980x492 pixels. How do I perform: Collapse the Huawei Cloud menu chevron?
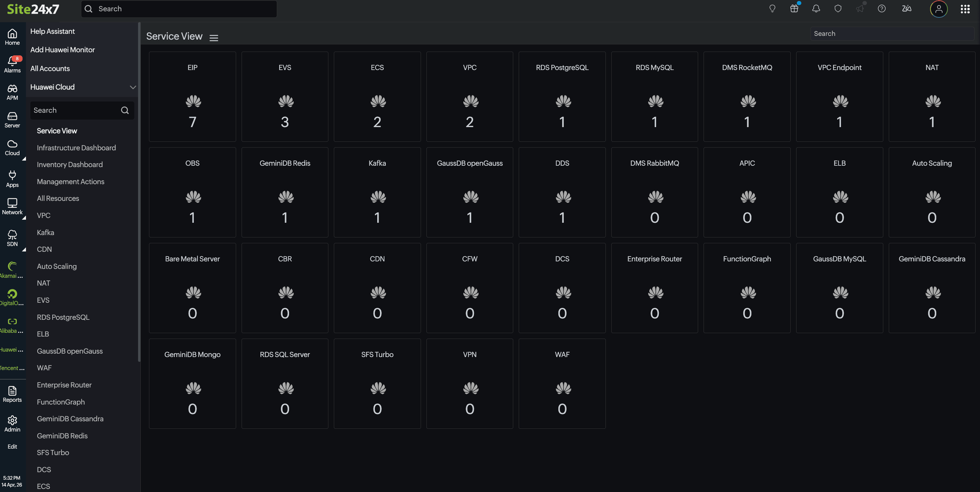coord(133,87)
